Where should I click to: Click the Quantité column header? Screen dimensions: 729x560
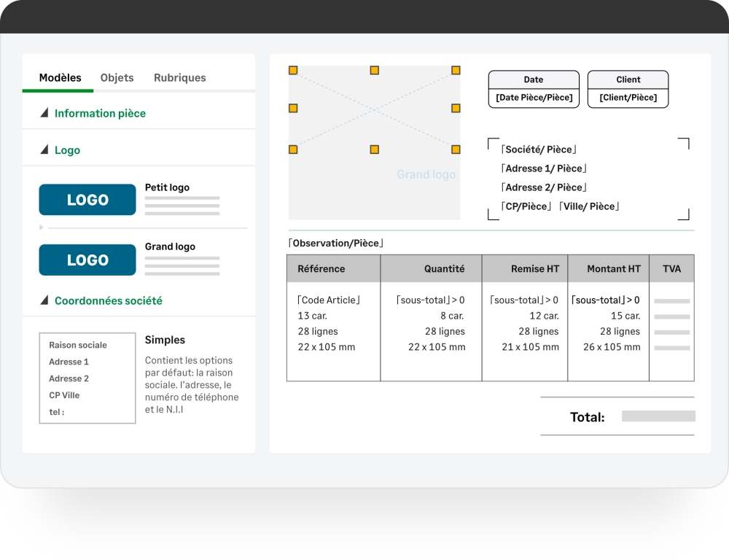(431, 269)
